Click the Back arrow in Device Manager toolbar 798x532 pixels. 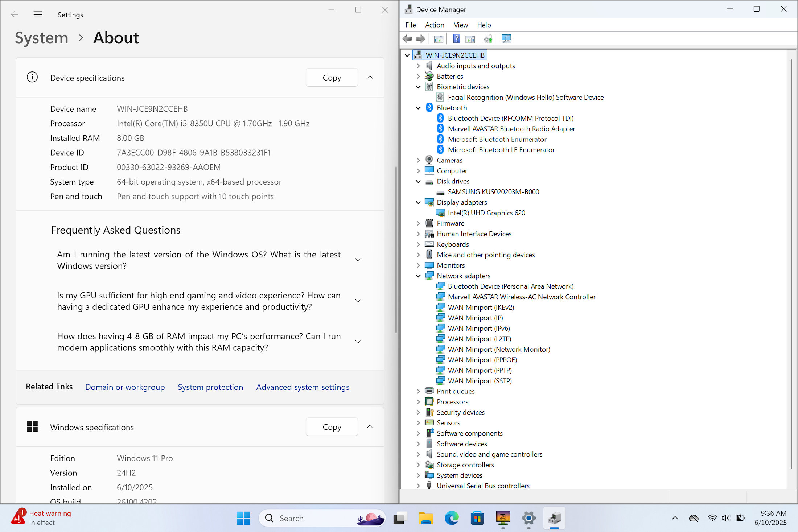(407, 39)
